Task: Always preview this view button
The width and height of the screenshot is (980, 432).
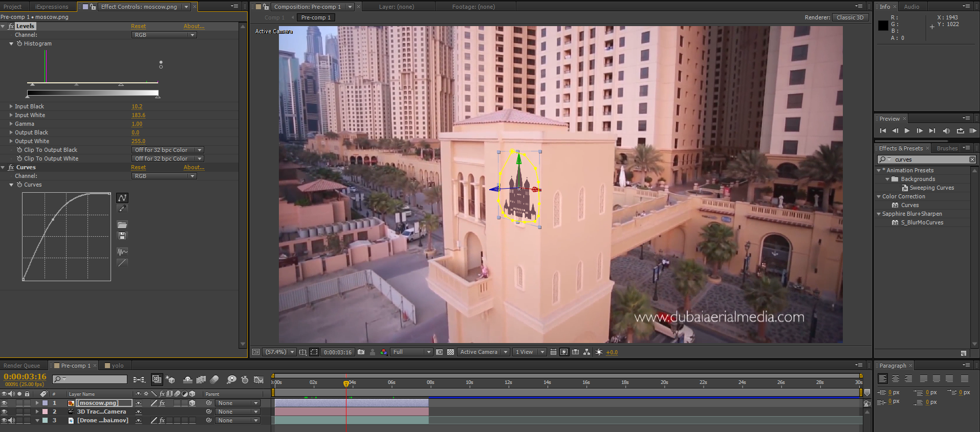Action: pyautogui.click(x=256, y=352)
